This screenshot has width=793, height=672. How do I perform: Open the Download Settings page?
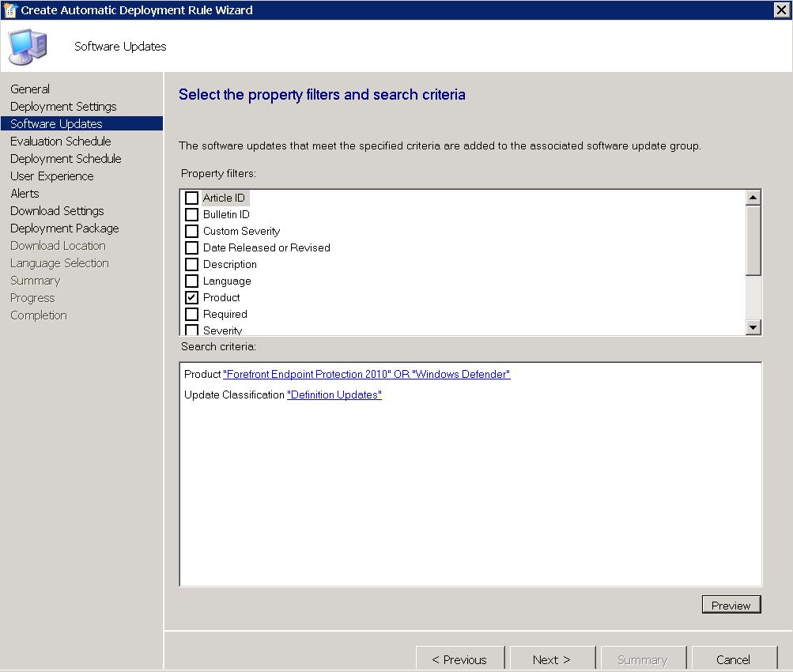[x=57, y=211]
